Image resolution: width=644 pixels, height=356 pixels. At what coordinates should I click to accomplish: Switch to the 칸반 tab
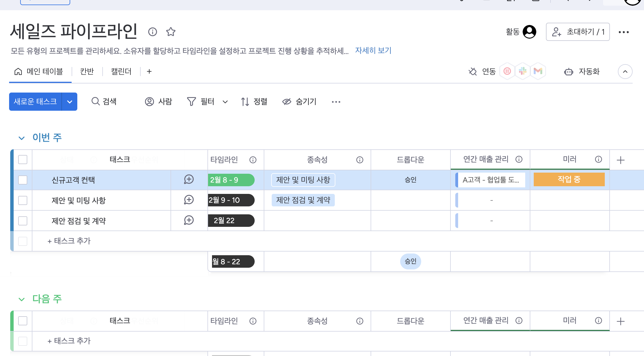[x=87, y=72]
